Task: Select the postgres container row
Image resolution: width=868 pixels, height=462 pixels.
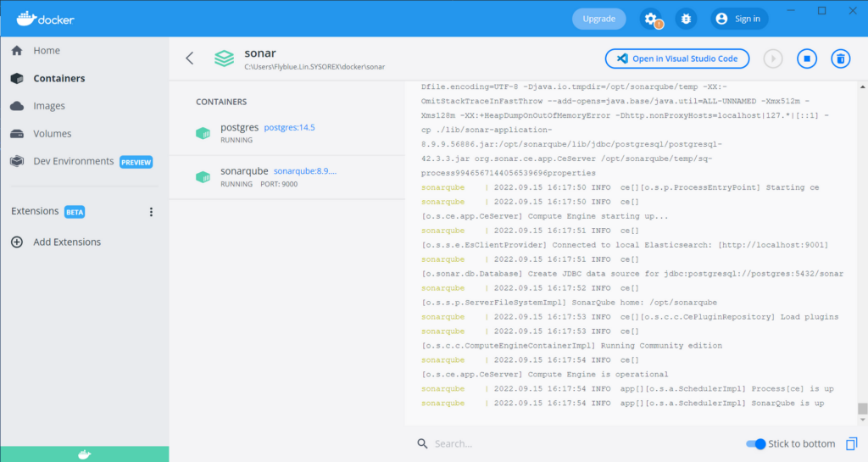Action: (x=287, y=133)
